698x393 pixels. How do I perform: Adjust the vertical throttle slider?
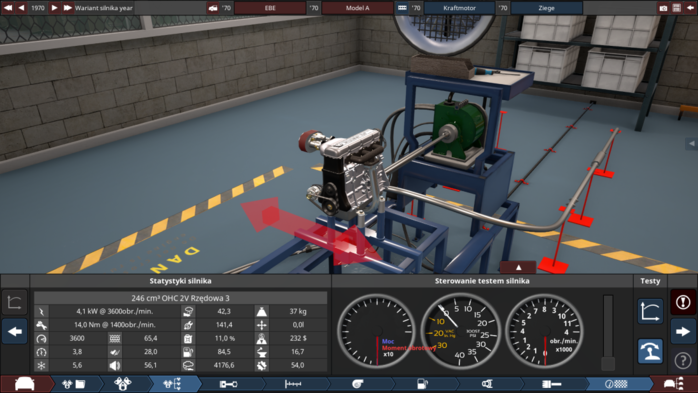[608, 332]
